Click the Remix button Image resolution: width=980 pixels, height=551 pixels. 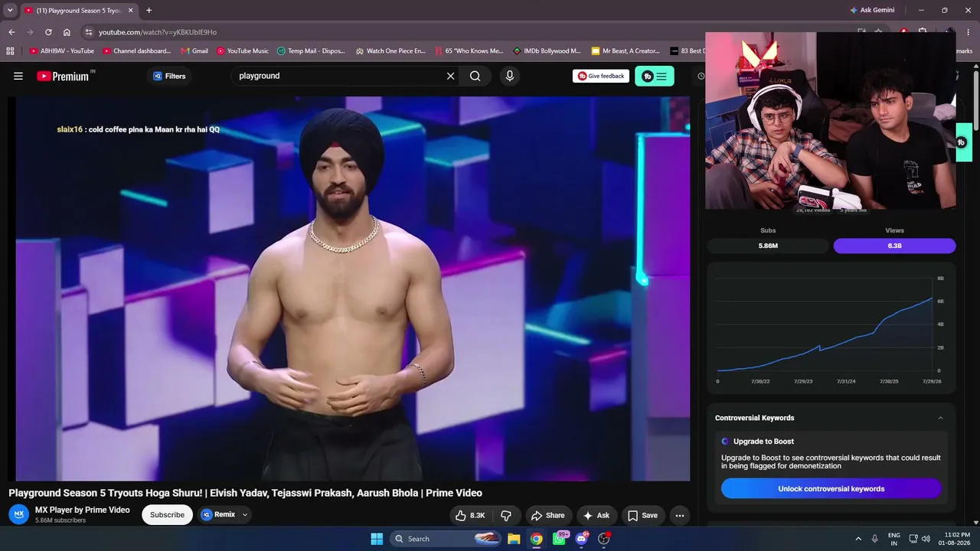[x=219, y=515]
